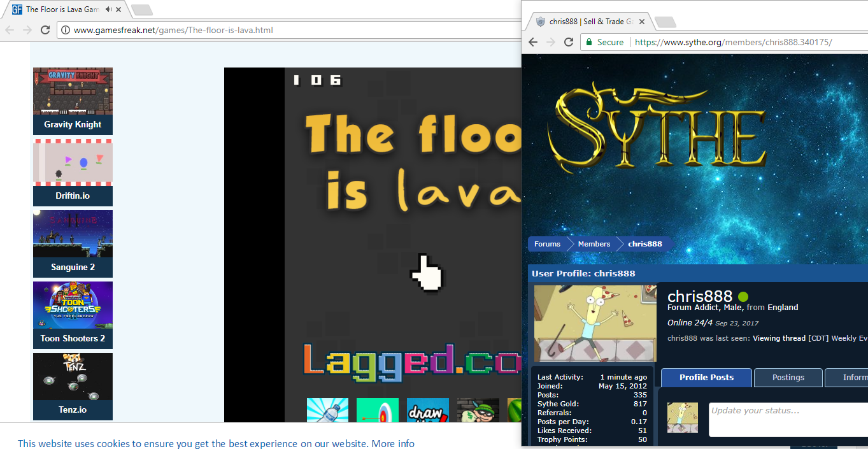The height and width of the screenshot is (449, 868).
Task: Select the Floor is Lava Game tab
Action: (x=66, y=10)
